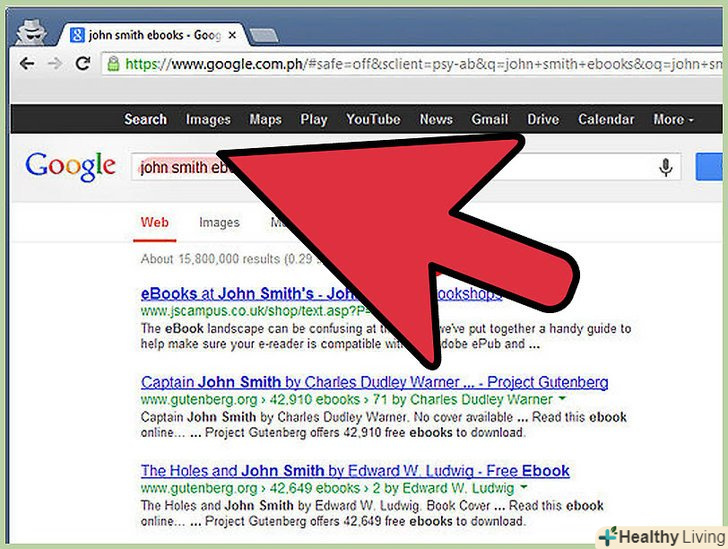Viewport: 728px width, 549px height.
Task: Open News in the black Google bar
Action: pyautogui.click(x=436, y=119)
